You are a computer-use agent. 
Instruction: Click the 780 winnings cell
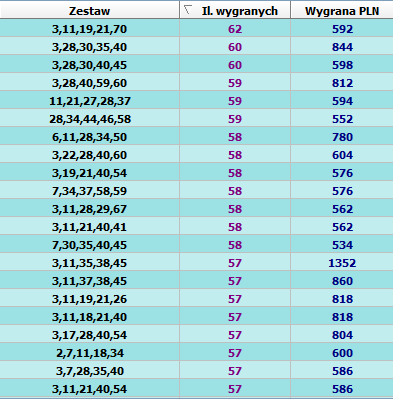[x=342, y=137]
